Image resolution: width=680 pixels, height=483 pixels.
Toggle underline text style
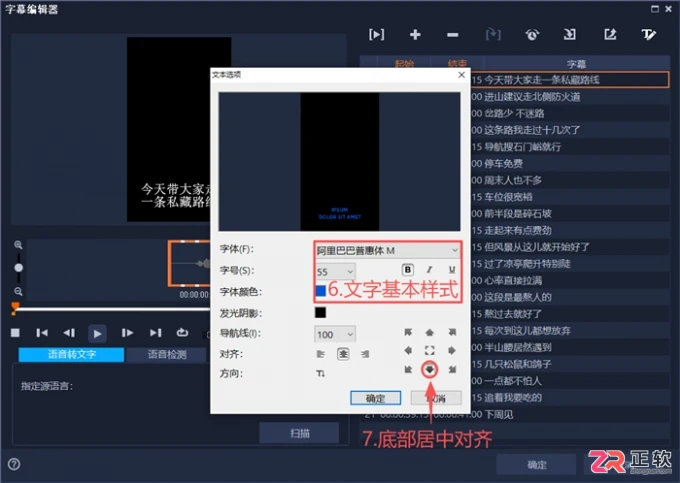(452, 270)
